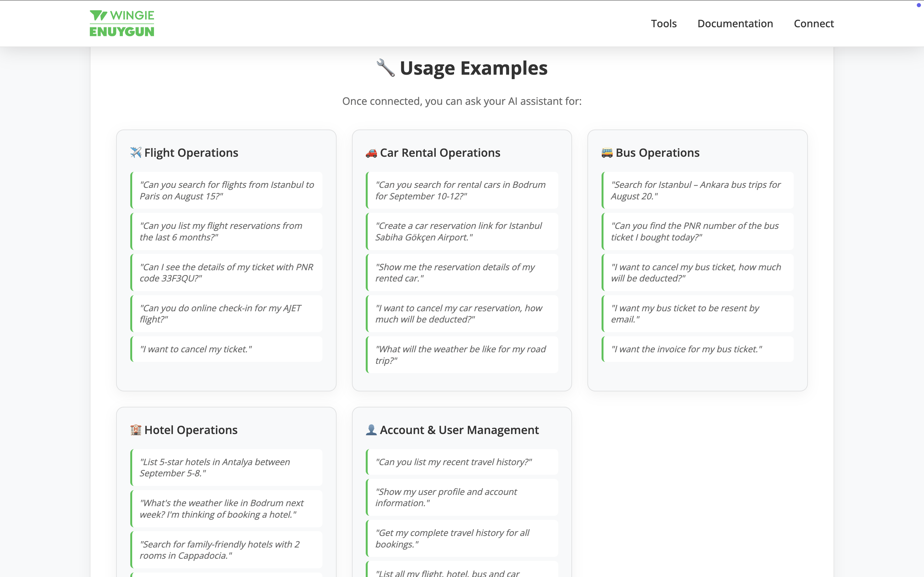Click the wrench icon beside Usage Examples
The height and width of the screenshot is (577, 924).
click(386, 68)
